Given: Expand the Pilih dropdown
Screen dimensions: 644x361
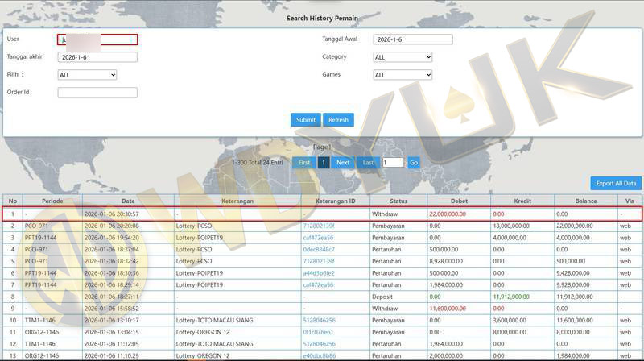Looking at the screenshot, I should 87,75.
